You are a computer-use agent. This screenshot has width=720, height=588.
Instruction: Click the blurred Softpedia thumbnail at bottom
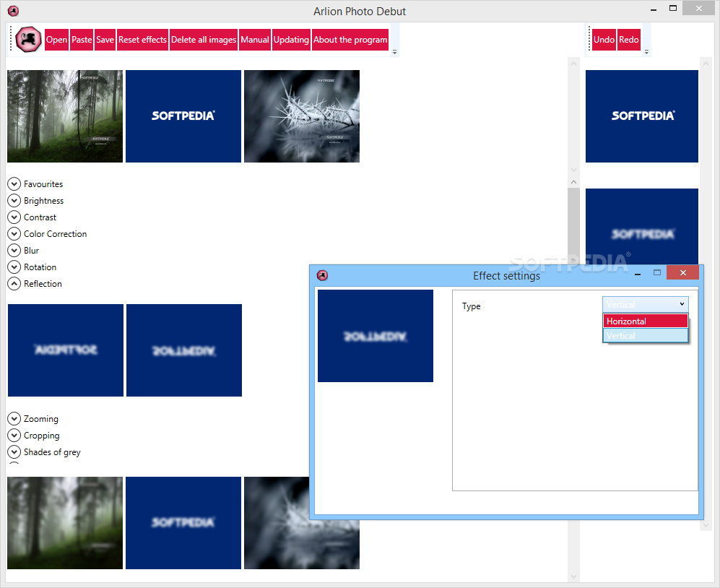(183, 523)
